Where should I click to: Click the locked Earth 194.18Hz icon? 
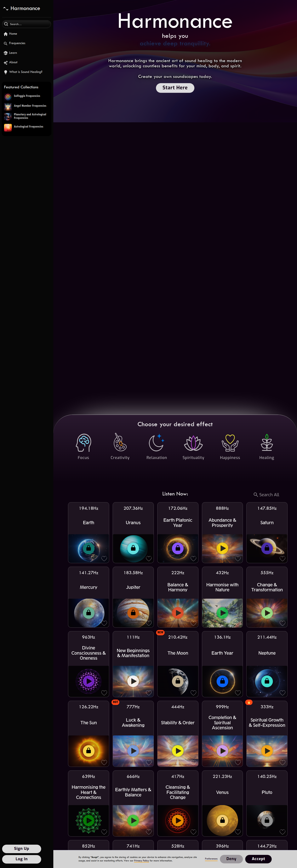[89, 548]
